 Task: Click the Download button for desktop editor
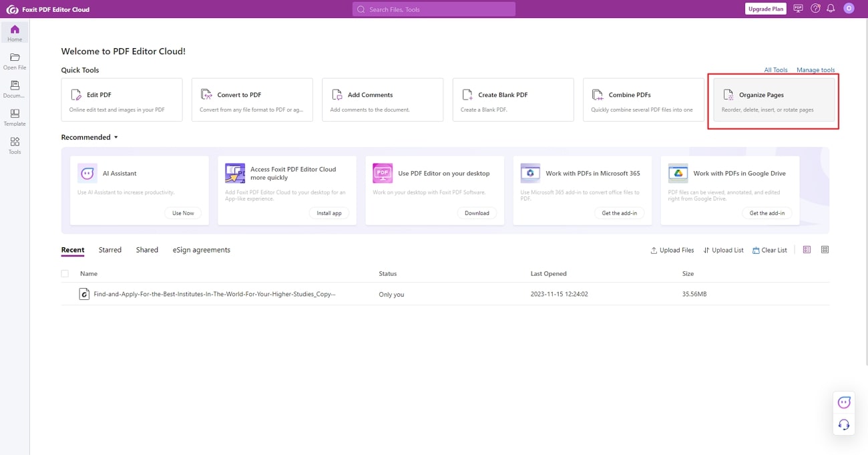click(x=477, y=213)
